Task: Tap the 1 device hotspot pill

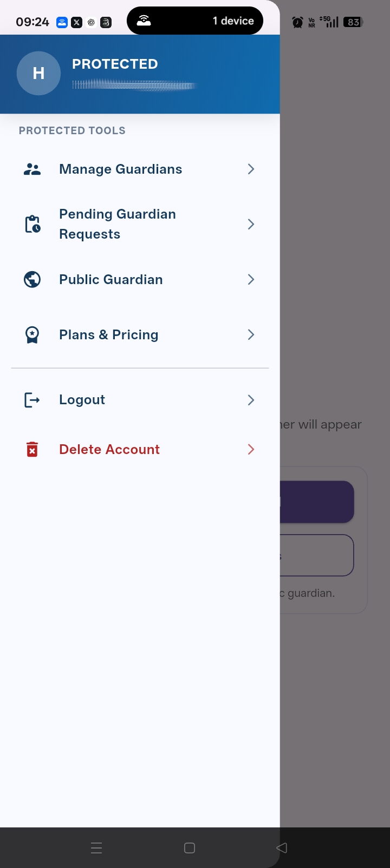Action: [x=195, y=21]
